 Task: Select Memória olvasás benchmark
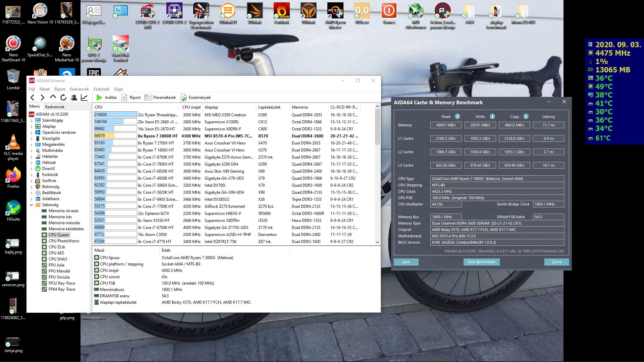tap(63, 211)
